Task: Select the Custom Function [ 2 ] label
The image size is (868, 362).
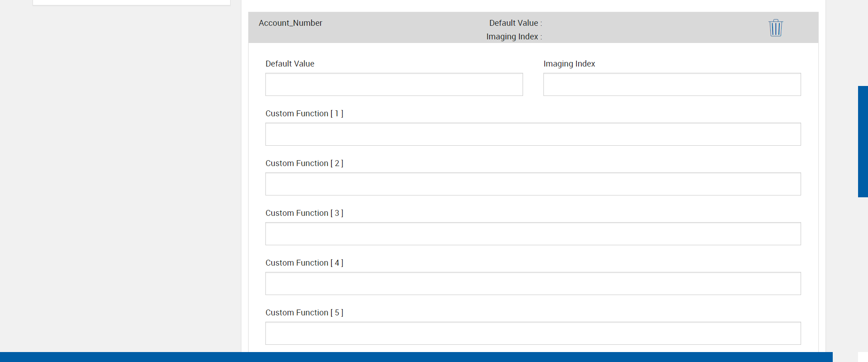Action: point(304,163)
